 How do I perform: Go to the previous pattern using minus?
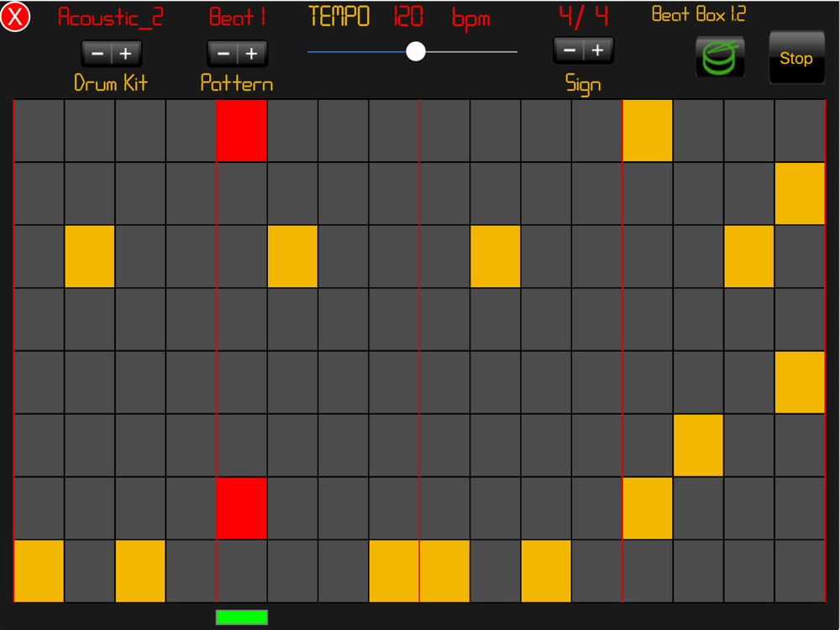223,54
